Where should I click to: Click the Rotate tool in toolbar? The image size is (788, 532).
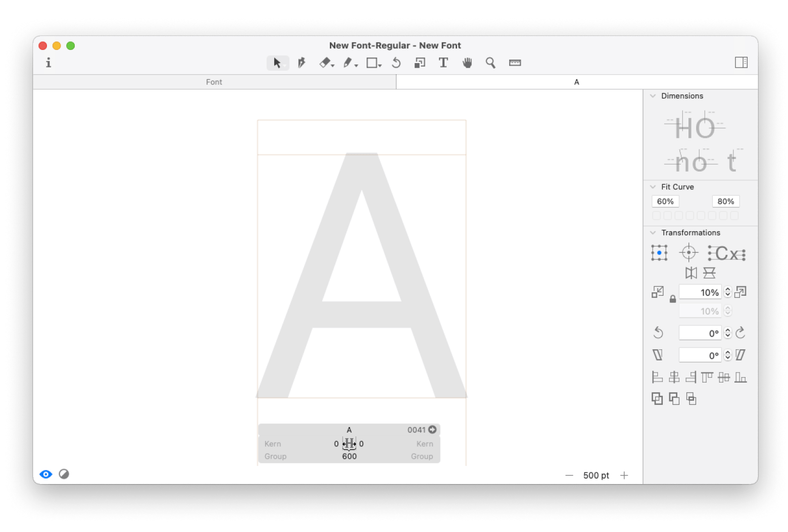[397, 63]
